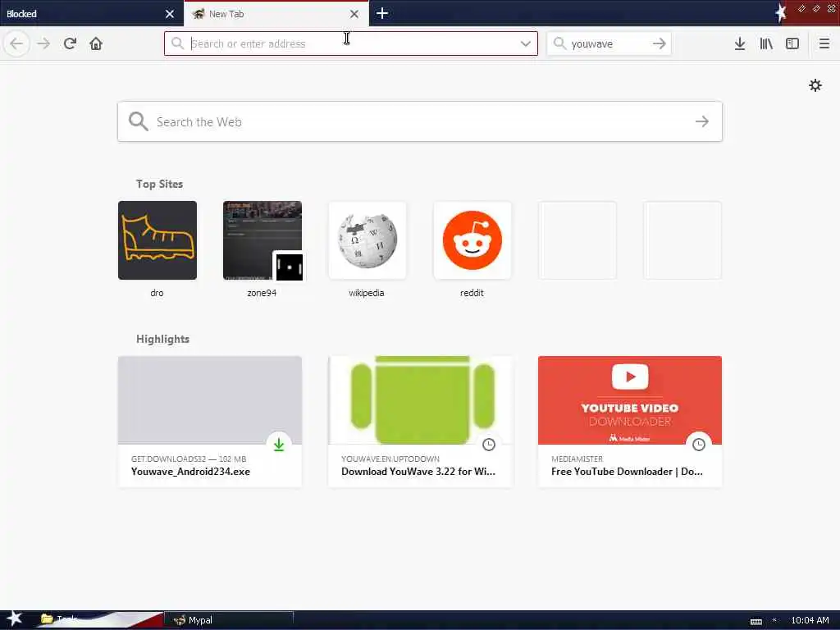Click the keyboard icon in system tray
This screenshot has width=840, height=630.
(756, 622)
